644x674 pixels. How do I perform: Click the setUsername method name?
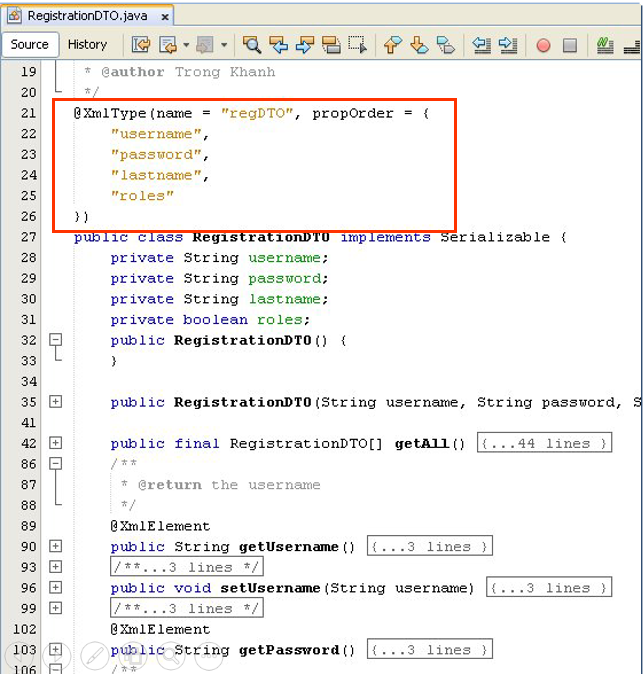pos(270,588)
